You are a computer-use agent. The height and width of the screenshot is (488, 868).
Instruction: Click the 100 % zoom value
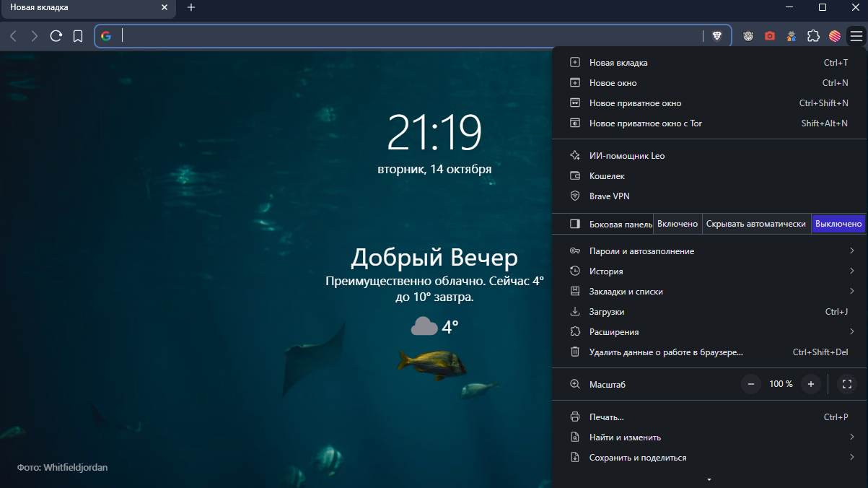click(781, 384)
